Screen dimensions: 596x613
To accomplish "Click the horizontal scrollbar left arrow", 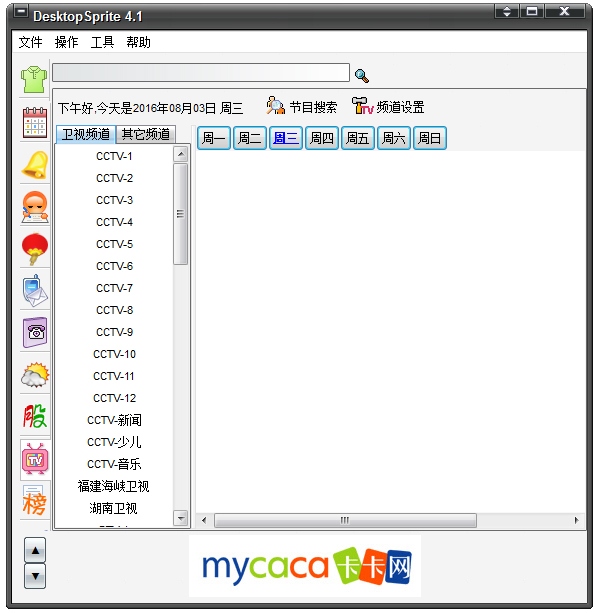I will 204,520.
